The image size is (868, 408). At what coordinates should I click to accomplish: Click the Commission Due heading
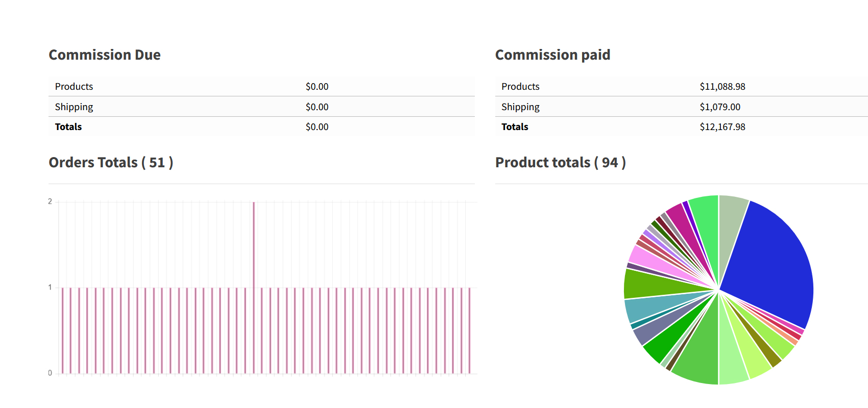[105, 55]
